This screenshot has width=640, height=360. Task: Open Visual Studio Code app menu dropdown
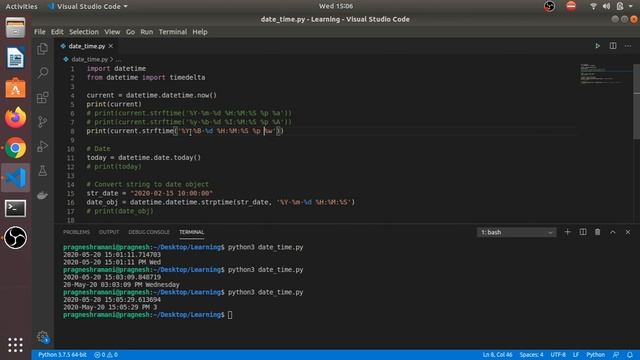point(87,6)
